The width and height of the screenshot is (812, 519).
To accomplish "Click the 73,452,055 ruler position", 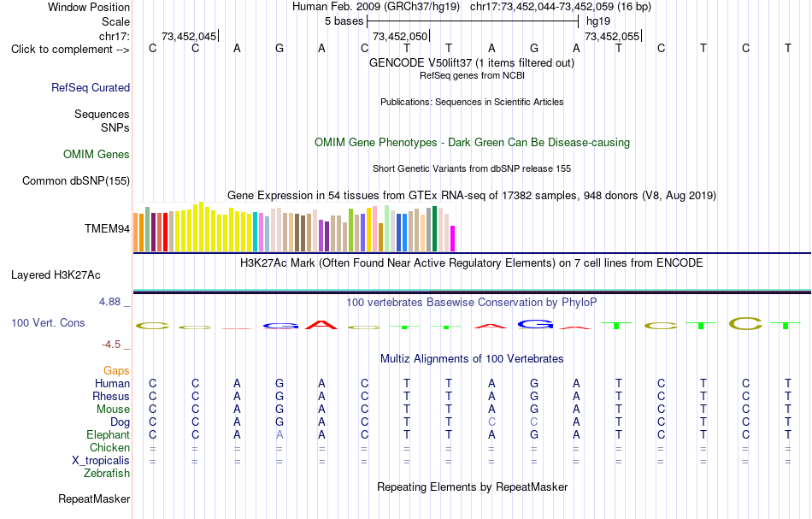I will (x=612, y=37).
